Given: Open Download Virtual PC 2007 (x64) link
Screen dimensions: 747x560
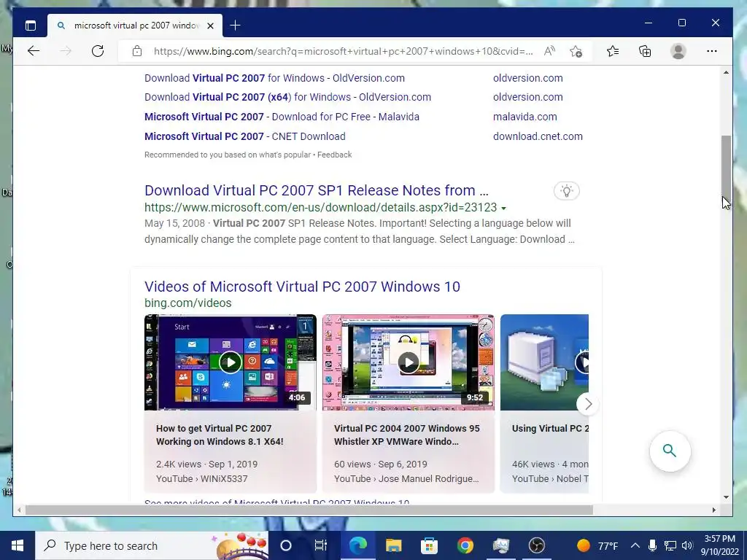Looking at the screenshot, I should pos(287,97).
